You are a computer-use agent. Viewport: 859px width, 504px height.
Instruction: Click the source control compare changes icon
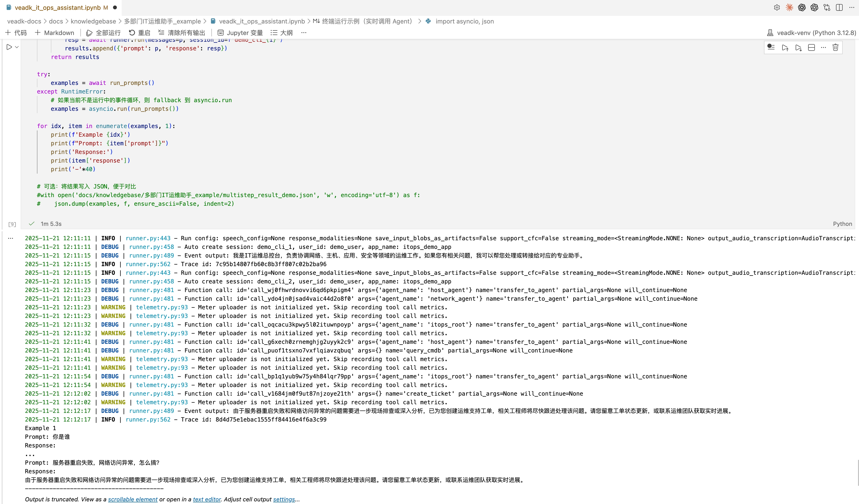click(827, 7)
